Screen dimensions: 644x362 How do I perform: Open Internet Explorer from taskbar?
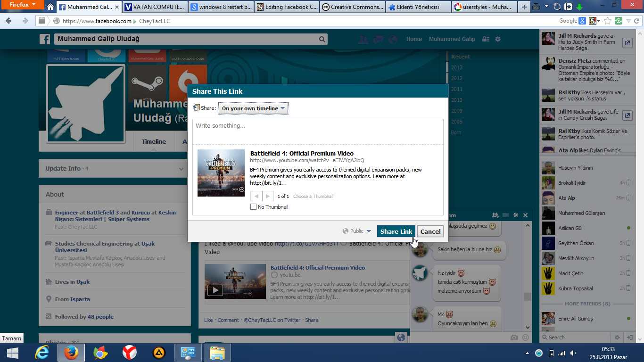tap(42, 353)
